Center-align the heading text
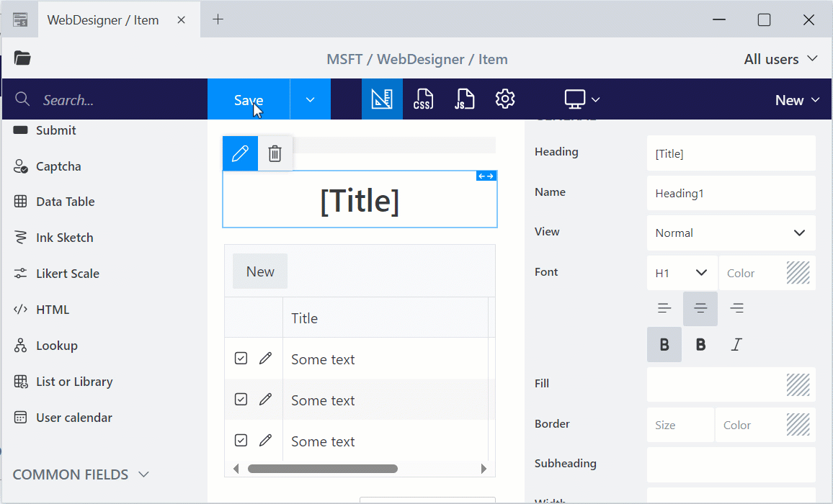 pos(700,308)
